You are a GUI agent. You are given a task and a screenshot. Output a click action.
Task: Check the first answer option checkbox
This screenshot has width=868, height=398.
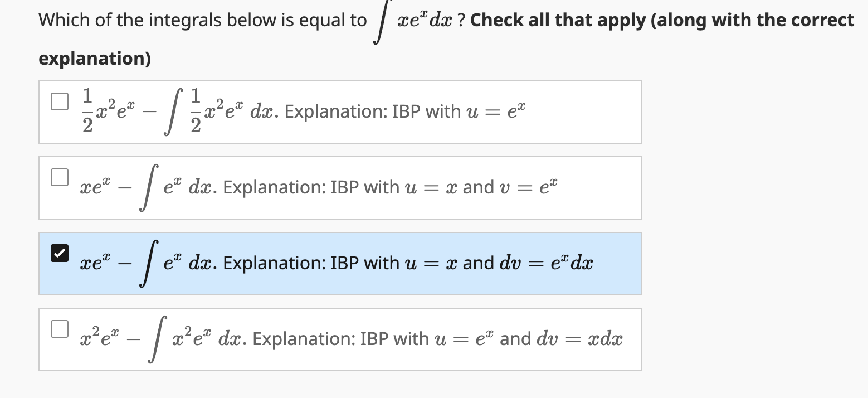coord(58,101)
